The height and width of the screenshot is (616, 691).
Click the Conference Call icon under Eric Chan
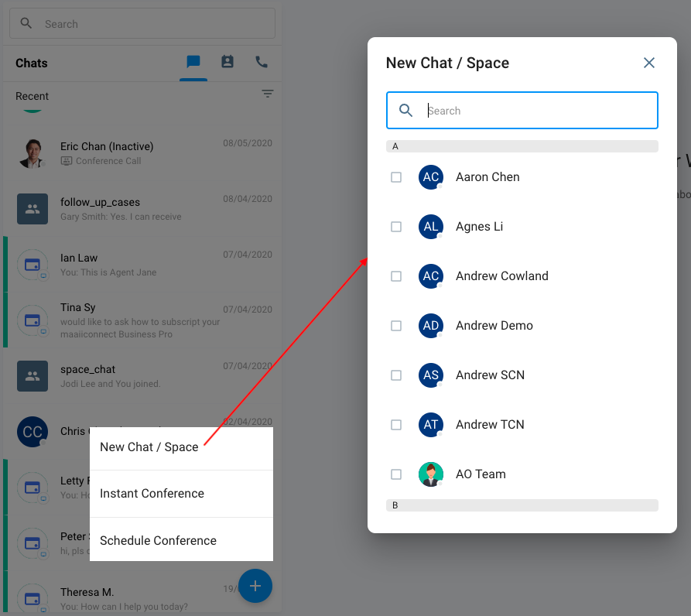coord(66,161)
